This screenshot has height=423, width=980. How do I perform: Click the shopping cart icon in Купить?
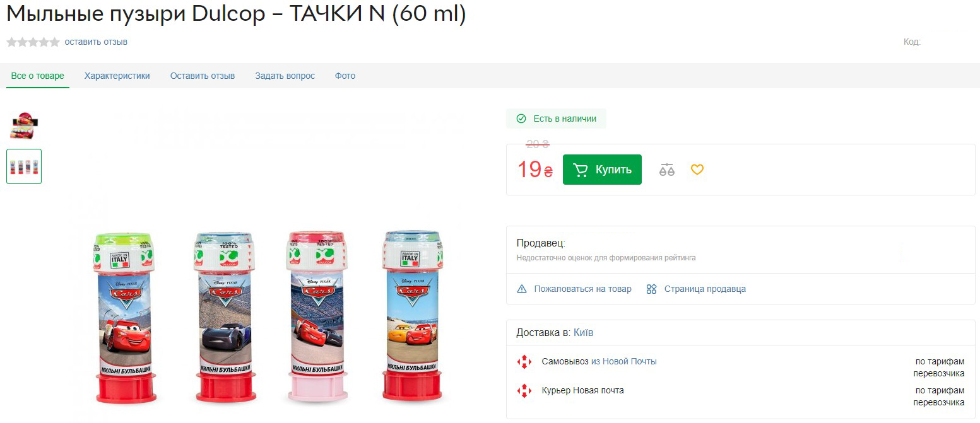[581, 170]
